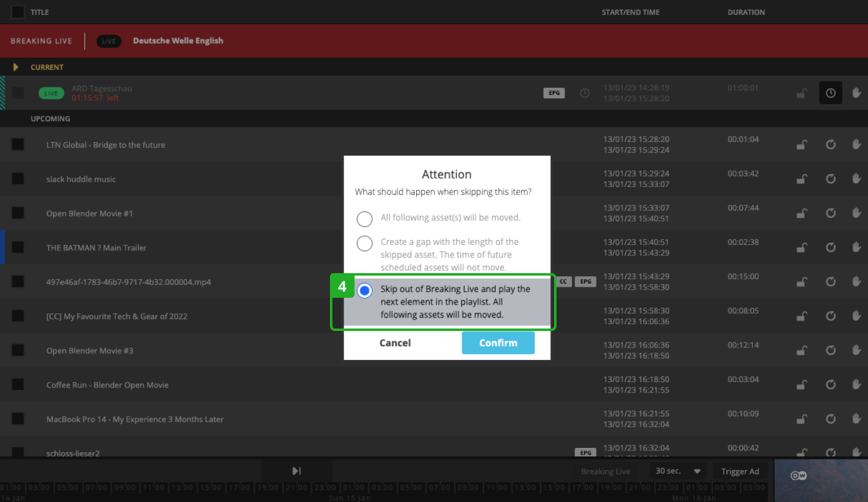This screenshot has height=502, width=868.
Task: Choose 'Skip out of Breaking Live' radio option
Action: coord(364,291)
